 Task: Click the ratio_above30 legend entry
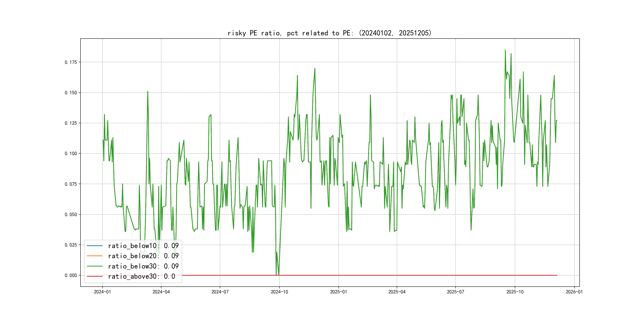pos(141,276)
